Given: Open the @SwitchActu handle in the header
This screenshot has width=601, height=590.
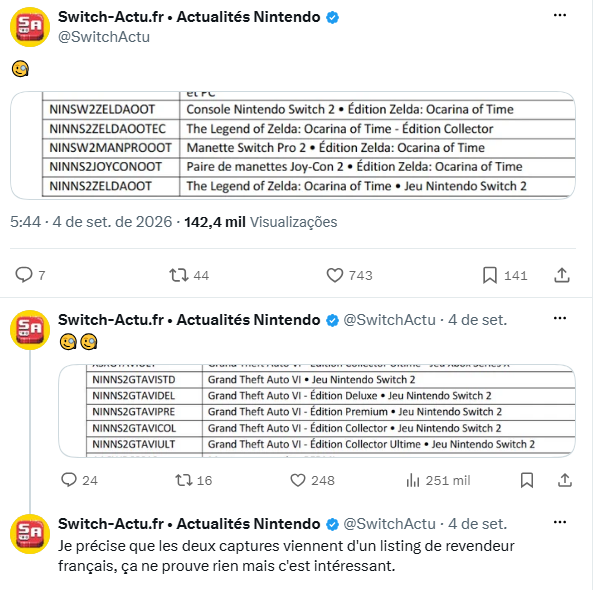Looking at the screenshot, I should pos(105,38).
